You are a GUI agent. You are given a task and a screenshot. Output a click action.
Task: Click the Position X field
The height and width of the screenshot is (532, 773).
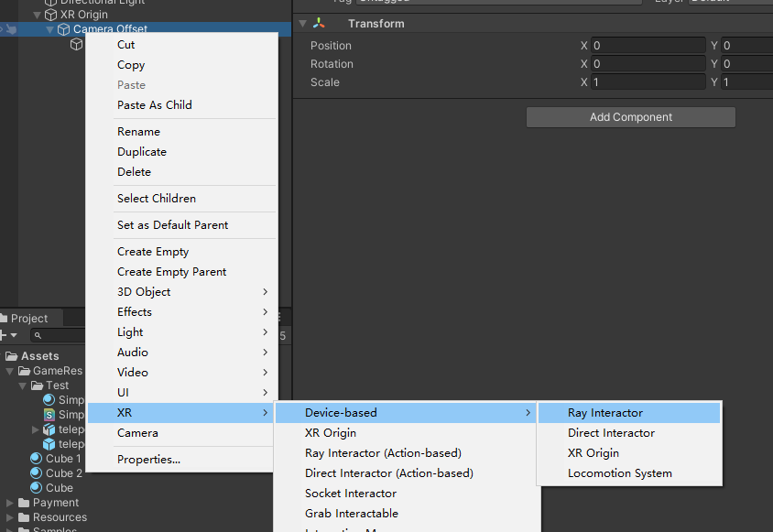click(x=648, y=46)
